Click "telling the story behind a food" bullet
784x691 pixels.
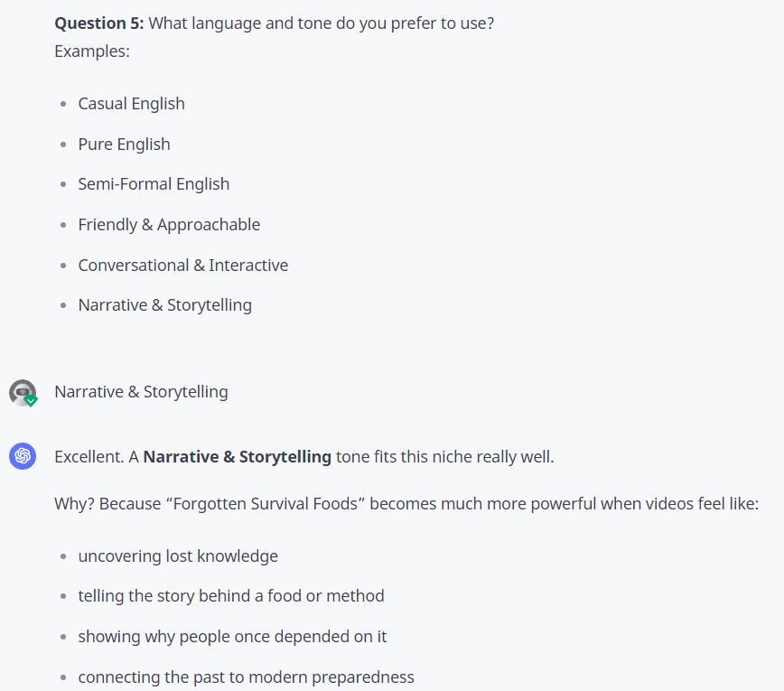[231, 596]
